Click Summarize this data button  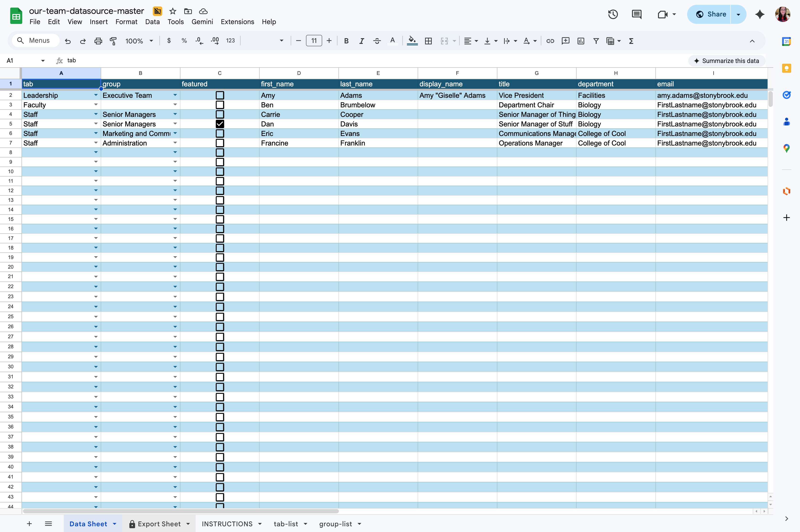pos(726,61)
